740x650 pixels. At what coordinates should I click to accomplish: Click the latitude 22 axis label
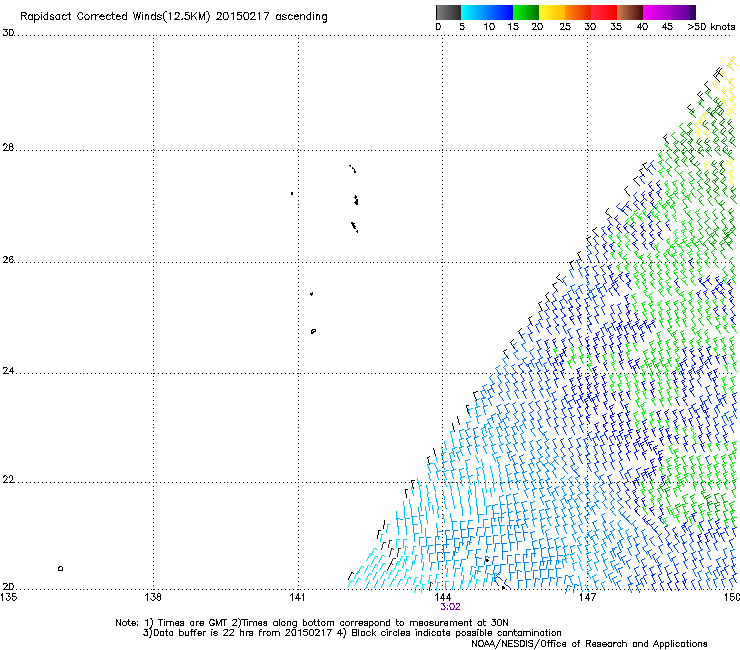[x=8, y=480]
